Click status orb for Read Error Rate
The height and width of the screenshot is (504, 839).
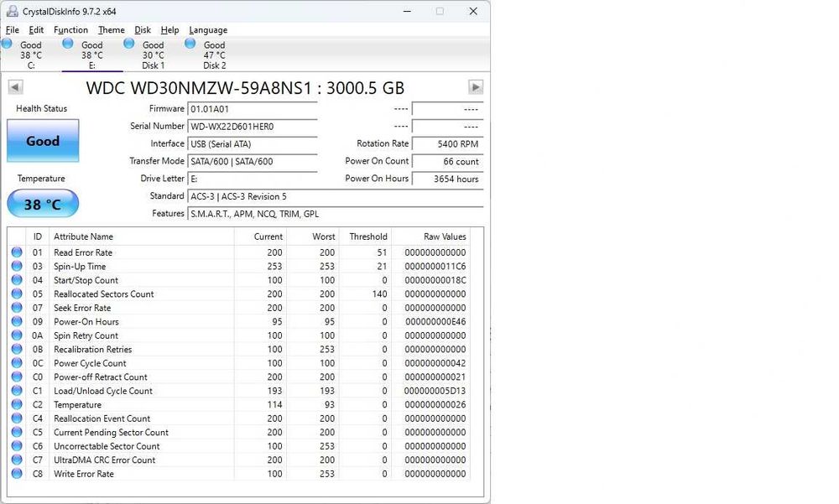pos(17,252)
